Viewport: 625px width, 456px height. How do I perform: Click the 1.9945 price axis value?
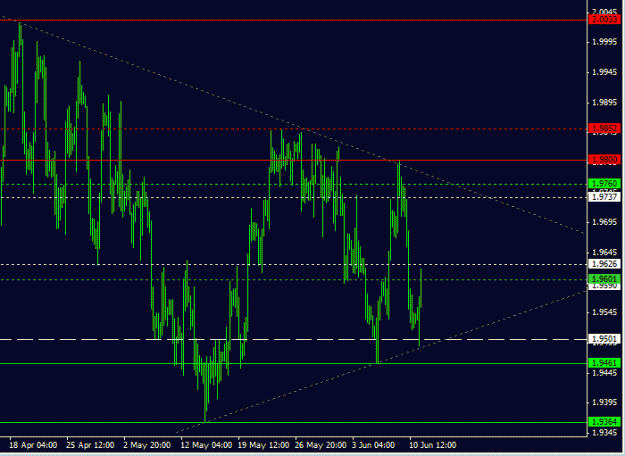(x=604, y=72)
